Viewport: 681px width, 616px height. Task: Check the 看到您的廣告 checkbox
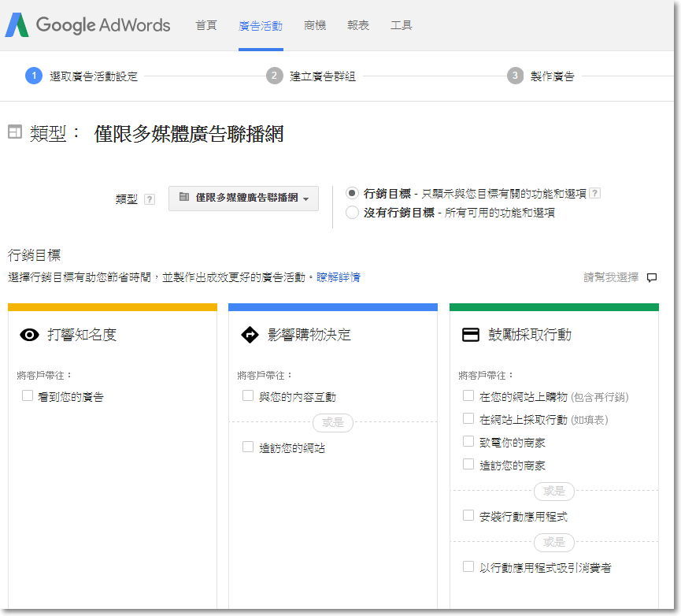coord(28,395)
